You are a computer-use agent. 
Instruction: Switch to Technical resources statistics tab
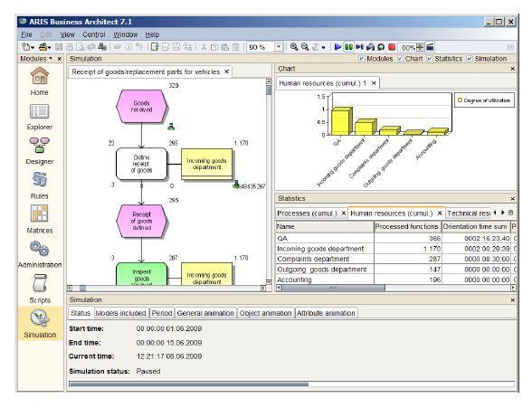[469, 213]
